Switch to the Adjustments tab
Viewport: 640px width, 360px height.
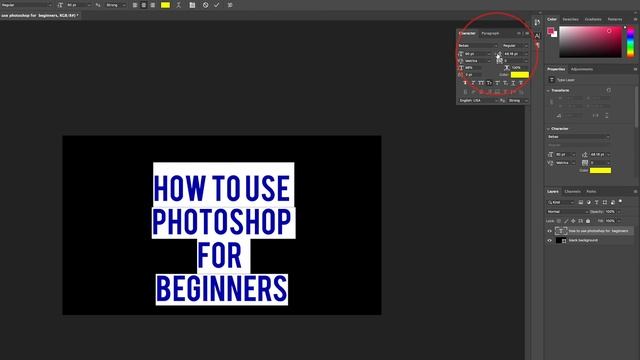click(x=582, y=69)
